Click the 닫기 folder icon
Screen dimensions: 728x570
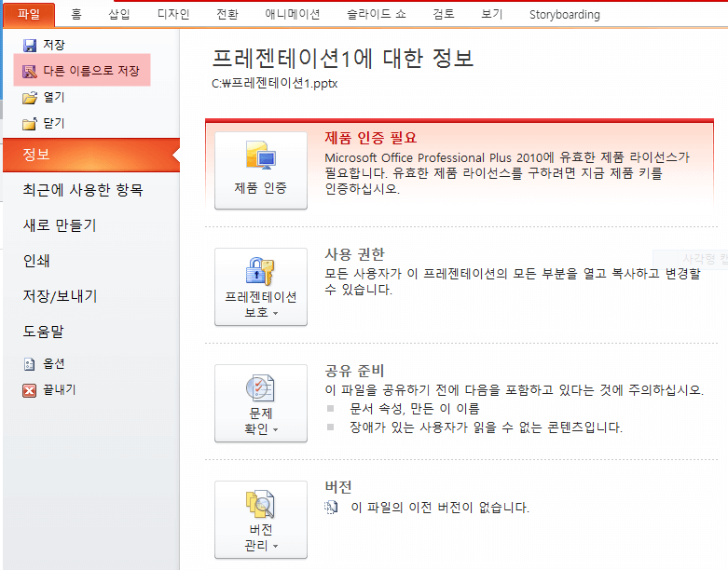(x=30, y=123)
